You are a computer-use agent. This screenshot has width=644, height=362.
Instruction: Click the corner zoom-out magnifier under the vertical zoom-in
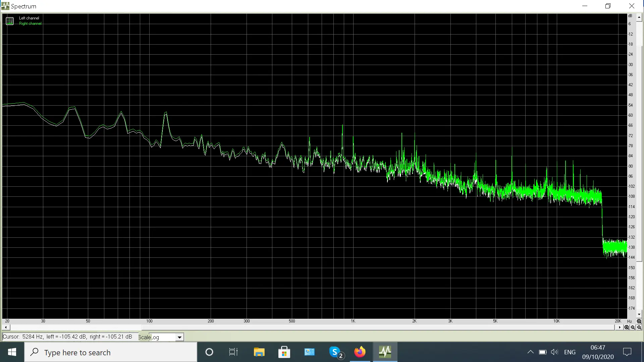[639, 327]
